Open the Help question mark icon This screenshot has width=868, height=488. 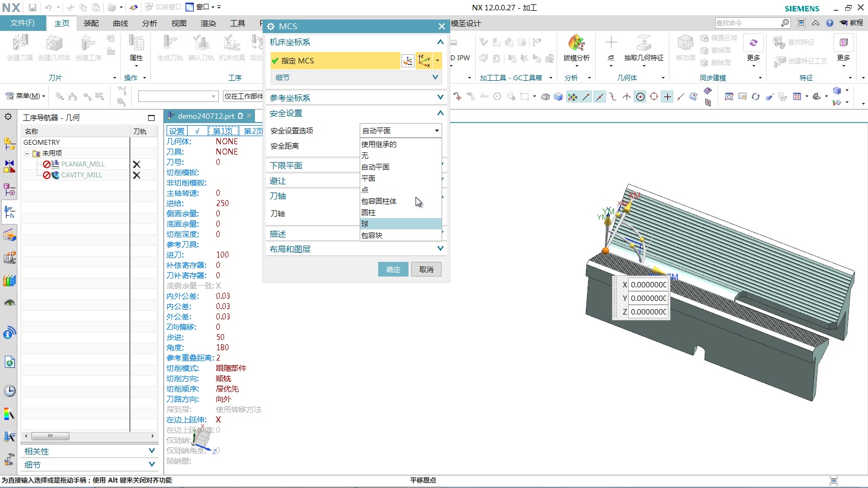(829, 23)
